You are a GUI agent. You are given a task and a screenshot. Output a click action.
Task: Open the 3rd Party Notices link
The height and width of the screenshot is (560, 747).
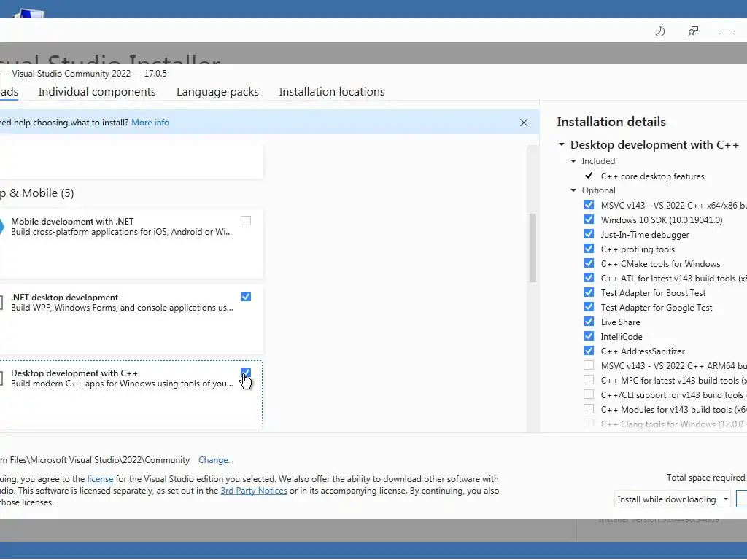[254, 491]
